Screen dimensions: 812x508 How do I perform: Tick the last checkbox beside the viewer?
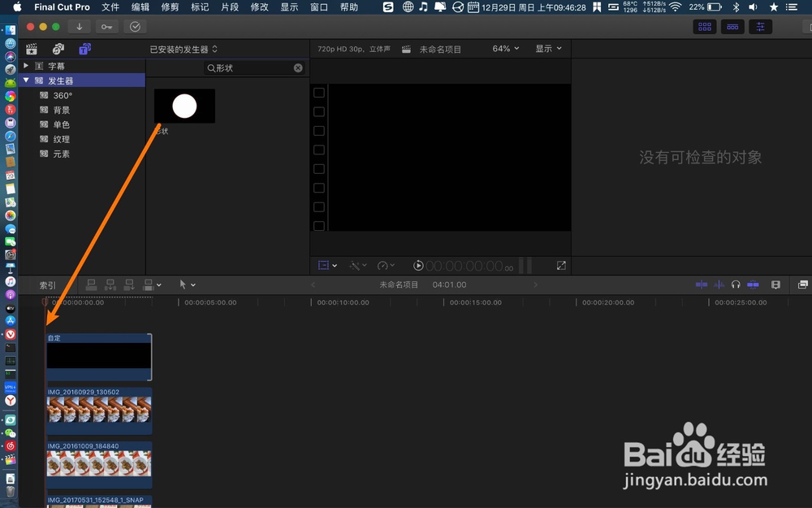(319, 226)
